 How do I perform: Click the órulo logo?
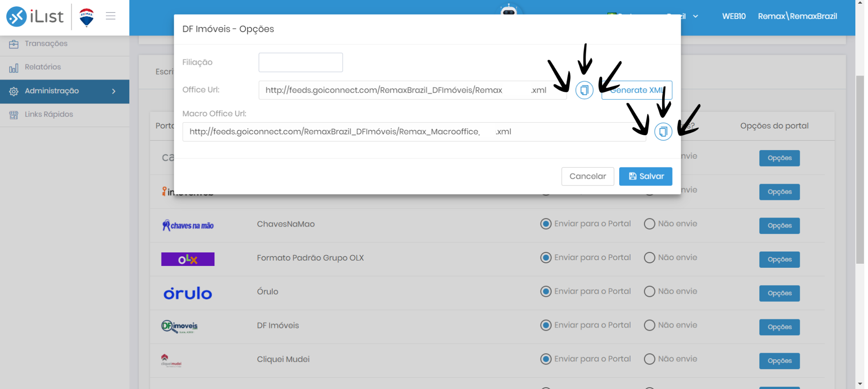pos(188,293)
